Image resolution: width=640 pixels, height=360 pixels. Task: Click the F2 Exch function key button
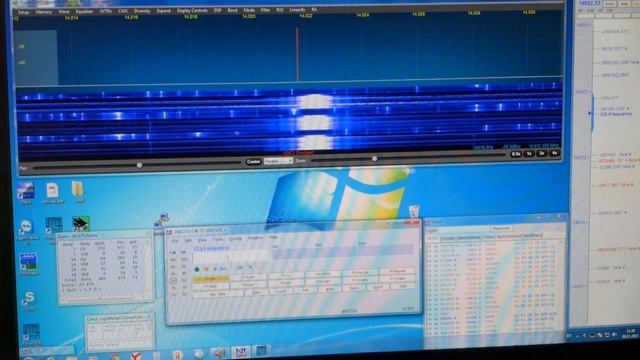(x=248, y=278)
